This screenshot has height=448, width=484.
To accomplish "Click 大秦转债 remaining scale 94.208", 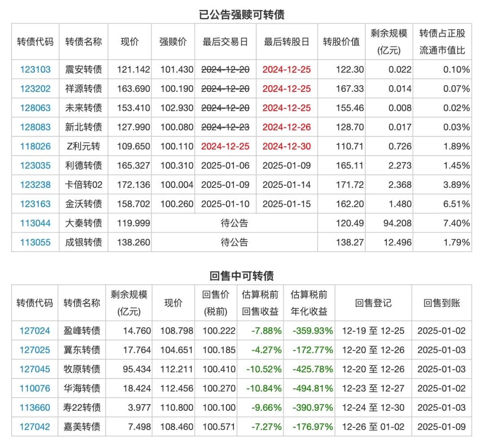I will click(397, 223).
